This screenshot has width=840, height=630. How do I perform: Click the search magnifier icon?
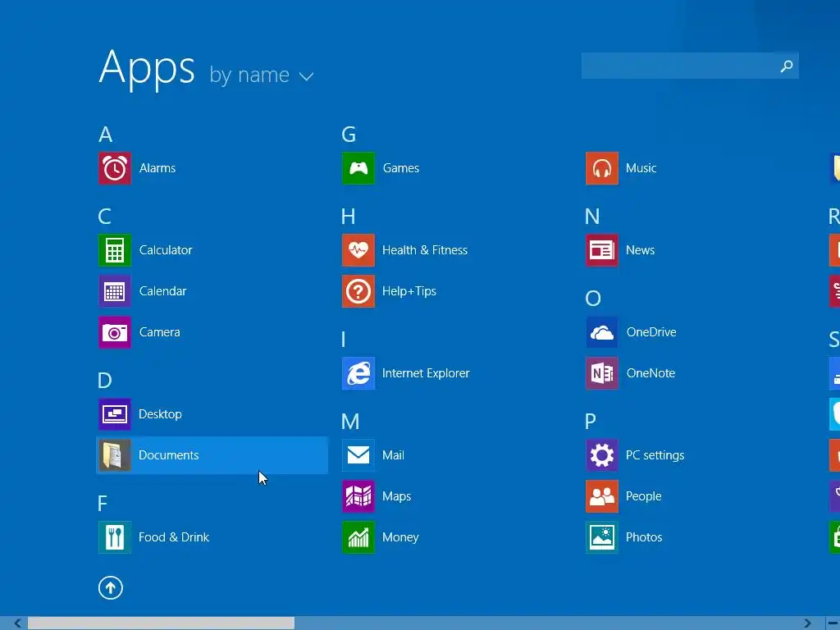pos(787,66)
